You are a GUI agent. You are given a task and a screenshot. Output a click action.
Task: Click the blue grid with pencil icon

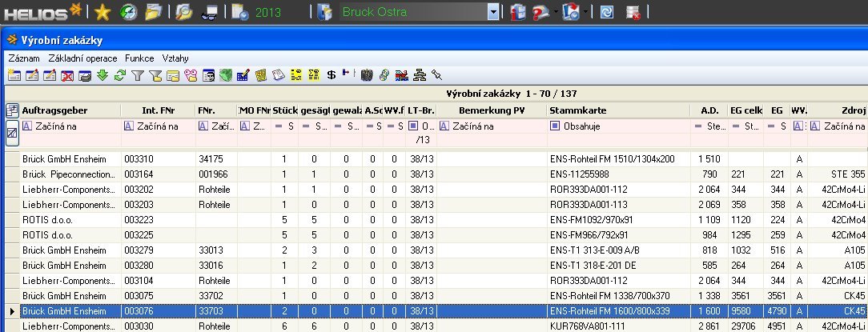click(x=243, y=75)
